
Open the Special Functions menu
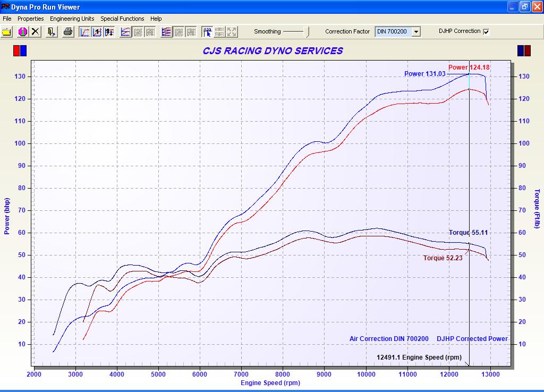[x=122, y=19]
